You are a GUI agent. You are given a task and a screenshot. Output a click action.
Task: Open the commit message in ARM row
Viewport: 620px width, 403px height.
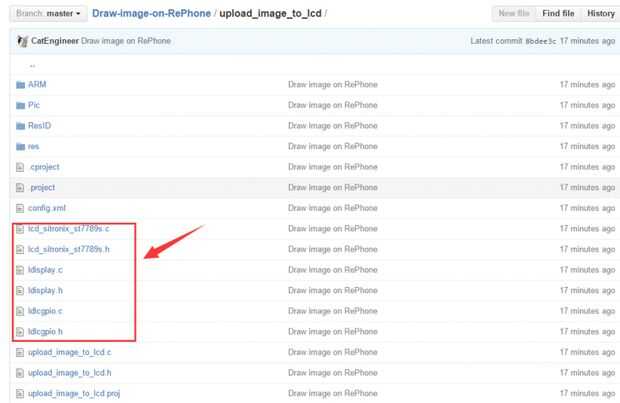[333, 84]
